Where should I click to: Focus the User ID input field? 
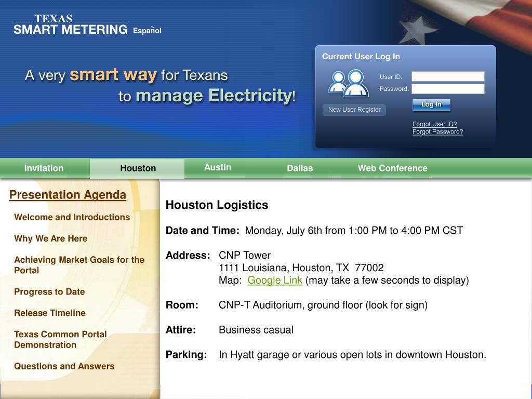pyautogui.click(x=448, y=77)
